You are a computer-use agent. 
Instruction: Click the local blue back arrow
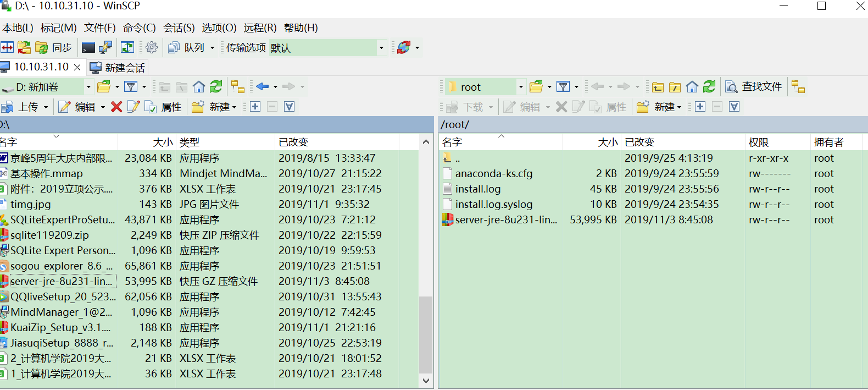coord(263,87)
